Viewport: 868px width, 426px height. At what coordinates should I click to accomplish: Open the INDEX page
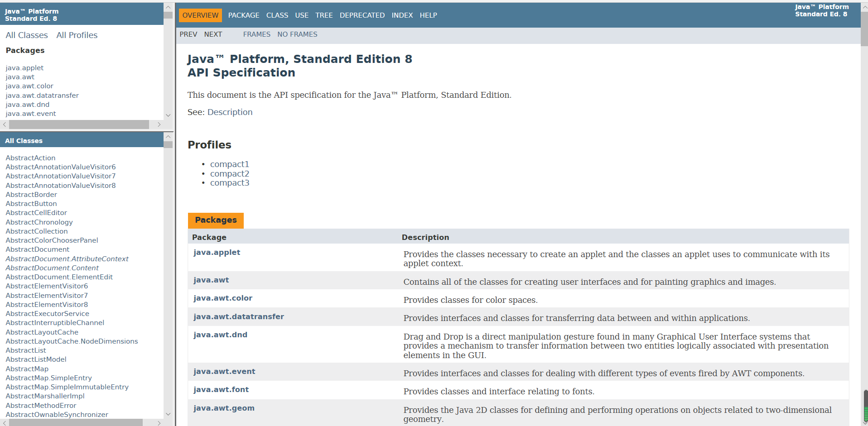click(402, 15)
